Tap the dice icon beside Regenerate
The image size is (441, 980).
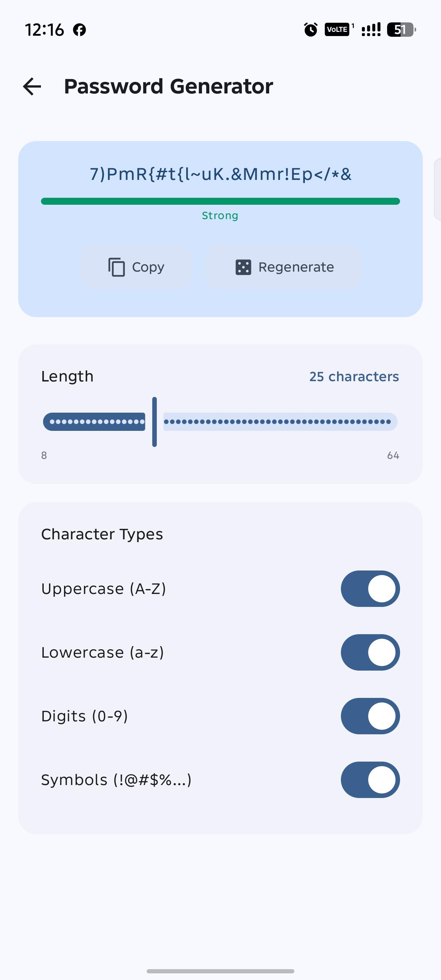tap(243, 267)
